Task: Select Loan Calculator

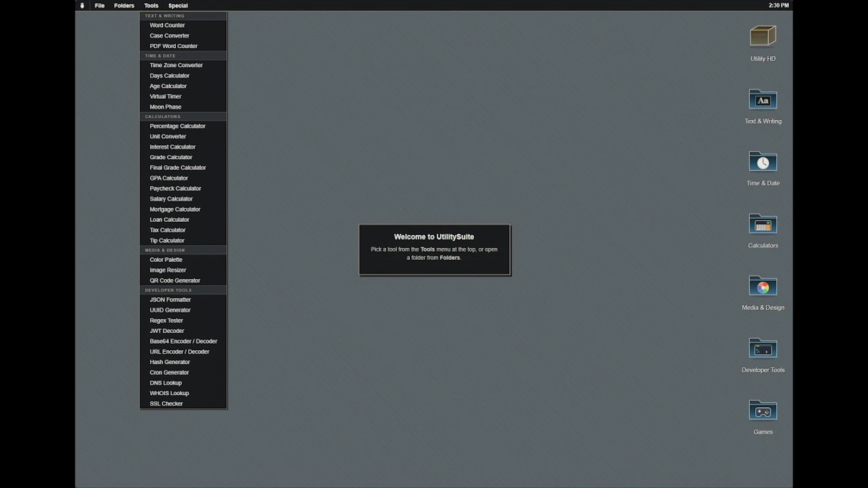Action: (183, 220)
